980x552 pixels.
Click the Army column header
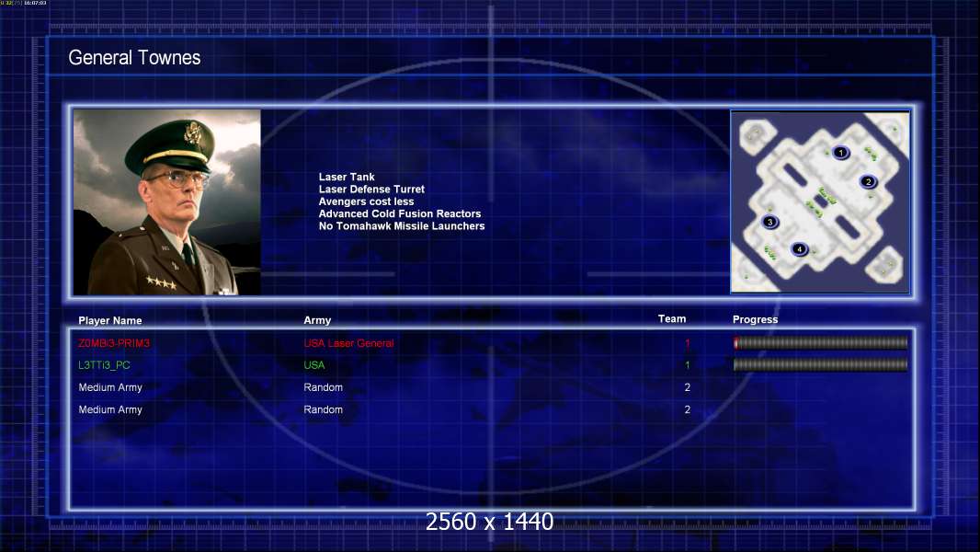tap(317, 320)
